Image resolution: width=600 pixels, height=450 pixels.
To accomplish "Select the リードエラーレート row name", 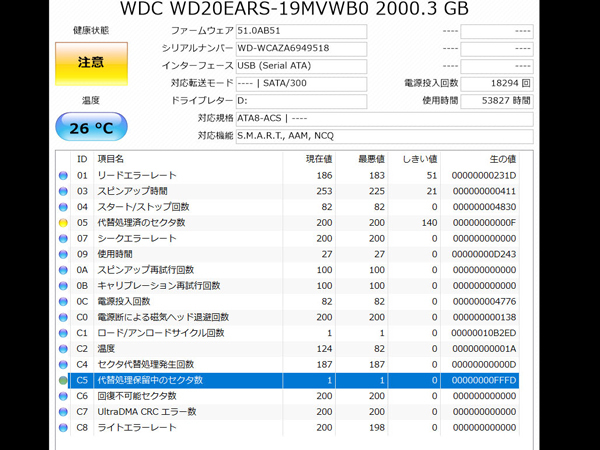I will pyautogui.click(x=137, y=176).
